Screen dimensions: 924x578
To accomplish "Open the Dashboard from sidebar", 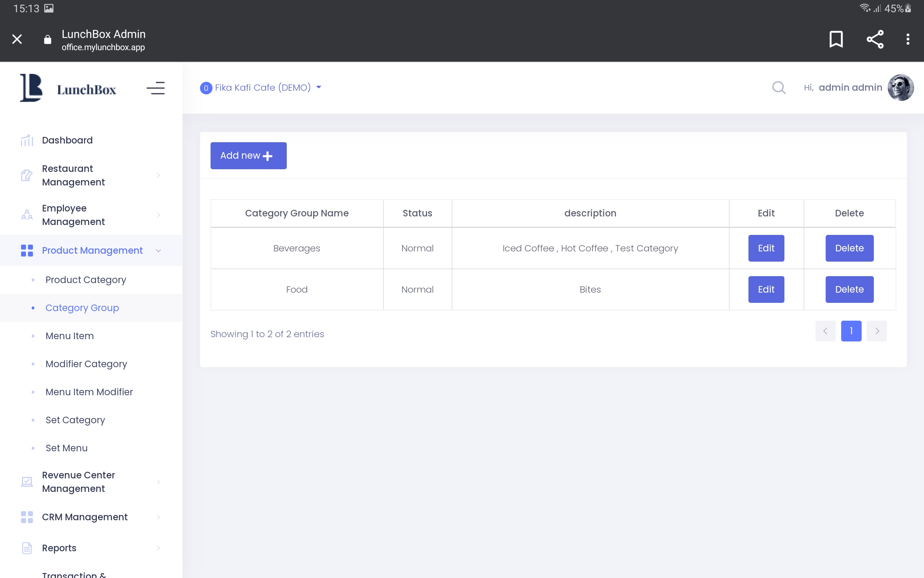I will [x=67, y=140].
